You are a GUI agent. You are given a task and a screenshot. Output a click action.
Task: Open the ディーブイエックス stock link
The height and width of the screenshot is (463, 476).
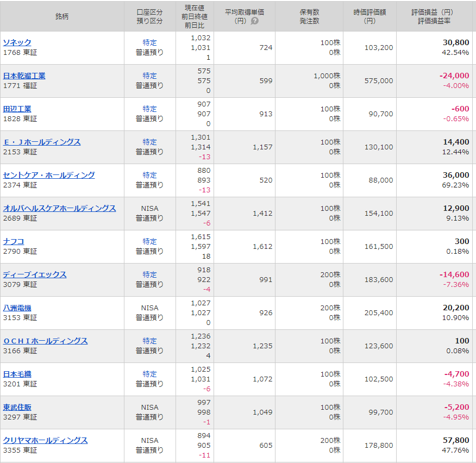click(x=35, y=274)
